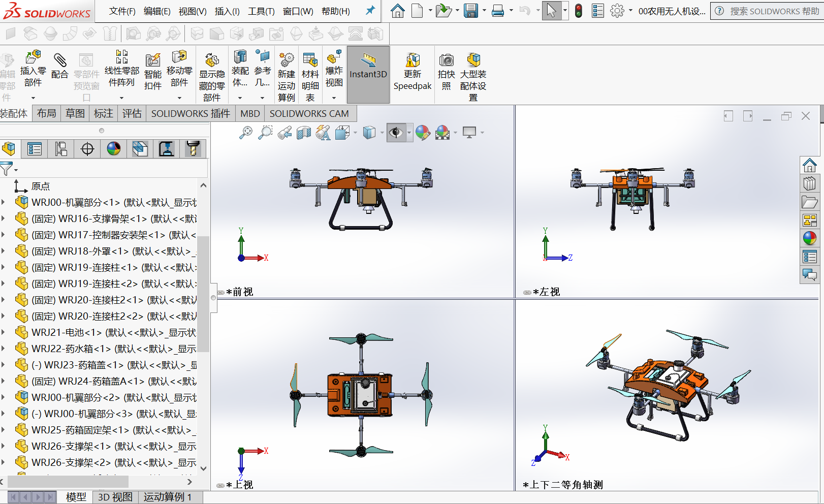Click the Zoom to Fit magnifier icon
This screenshot has width=824, height=504.
click(x=246, y=133)
